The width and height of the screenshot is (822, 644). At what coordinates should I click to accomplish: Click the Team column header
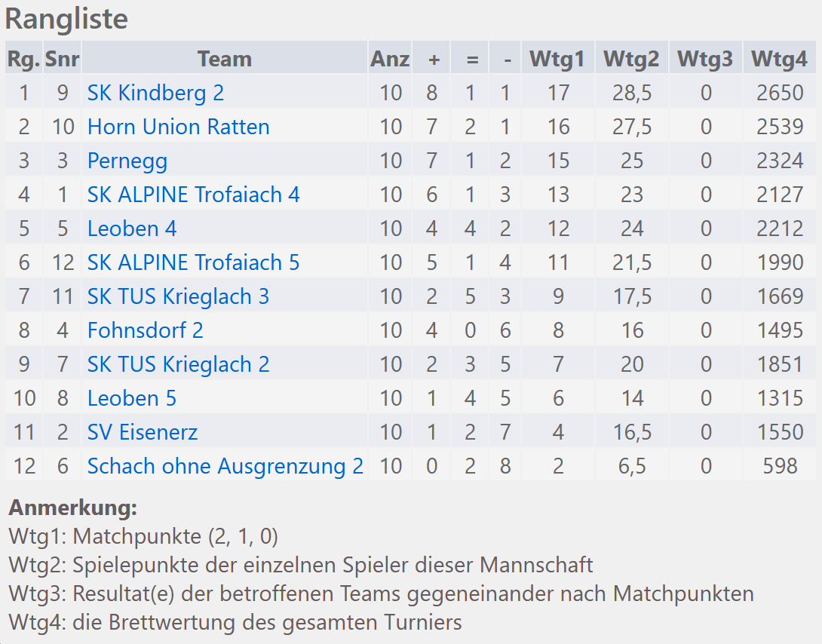click(x=225, y=59)
